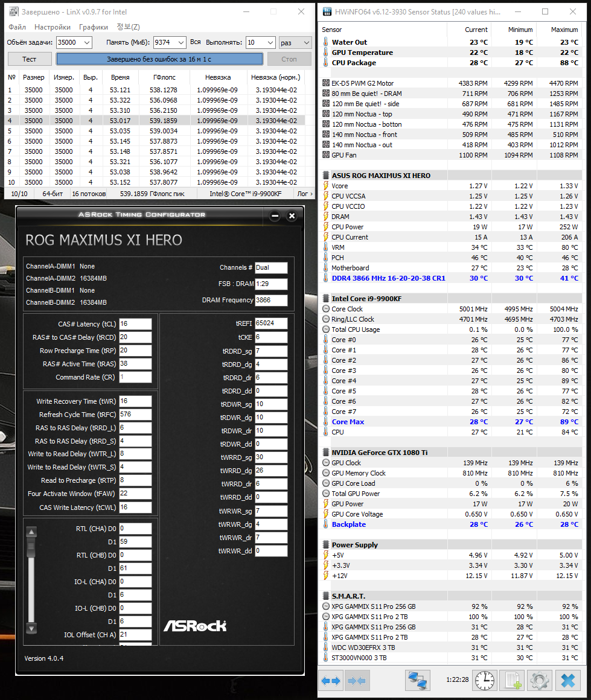Select ASUS ROG MAXIMUS XI HERO section icon
The image size is (591, 700).
(326, 176)
